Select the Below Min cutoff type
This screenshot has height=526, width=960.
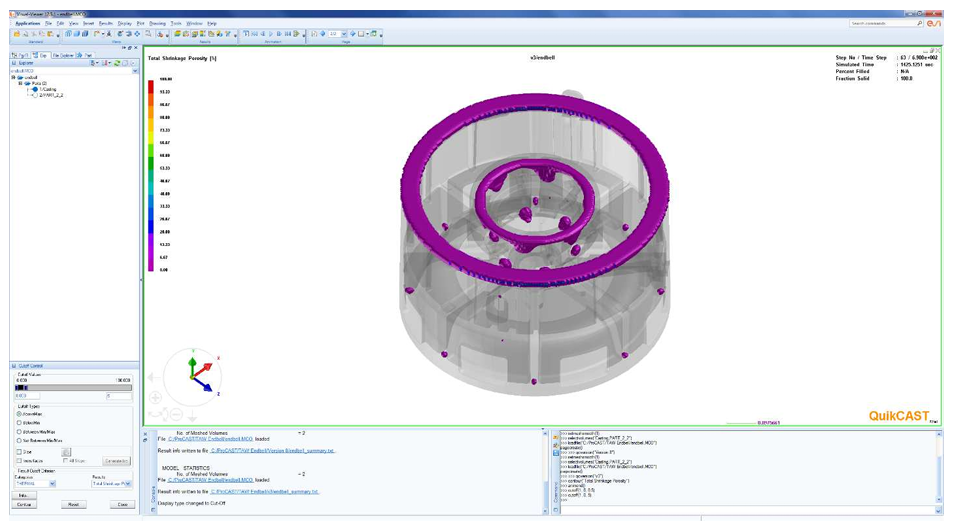pyautogui.click(x=19, y=423)
